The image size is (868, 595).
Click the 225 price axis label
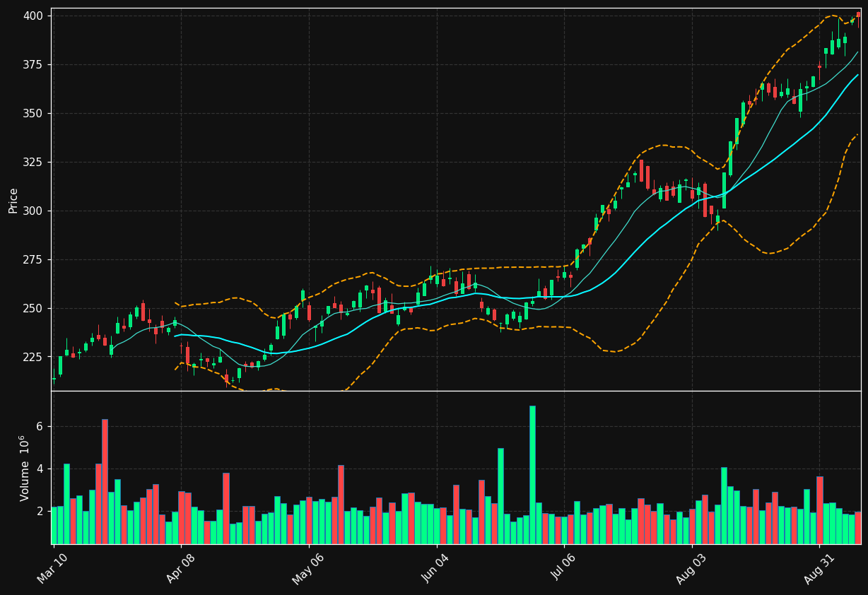pos(33,358)
